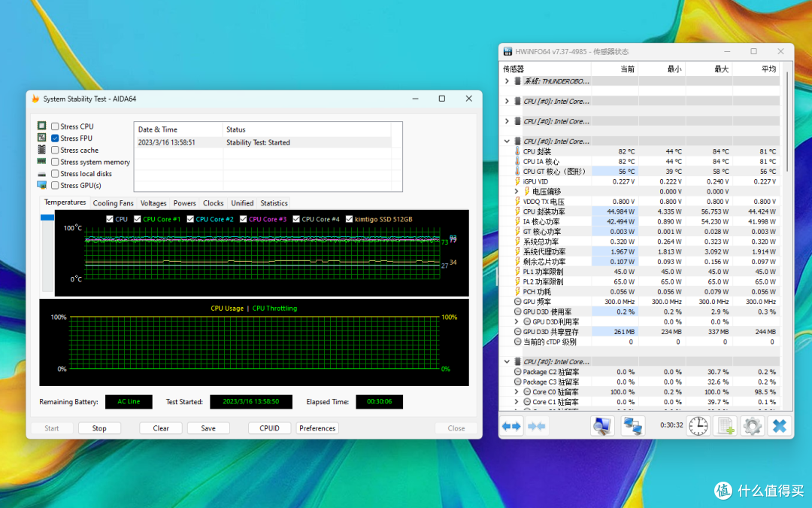Viewport: 812px width, 508px height.
Task: Click lightning icon beside CPU 封装功率
Action: 517,211
